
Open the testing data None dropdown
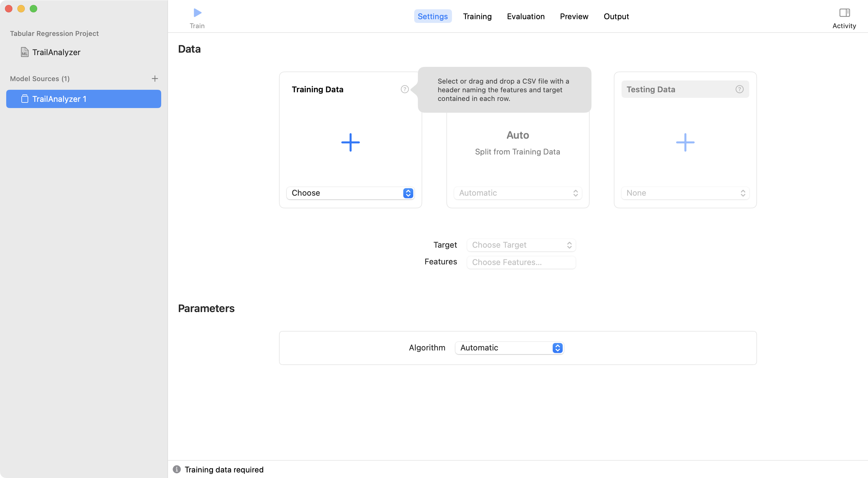coord(685,193)
